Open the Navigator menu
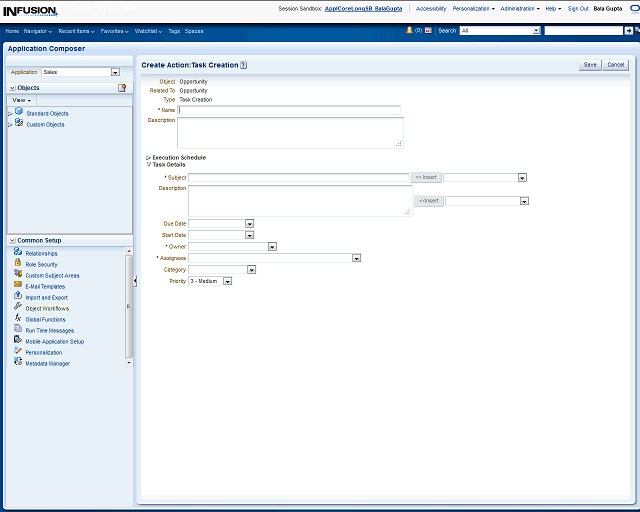Screen dimensions: 640x512 (38, 31)
